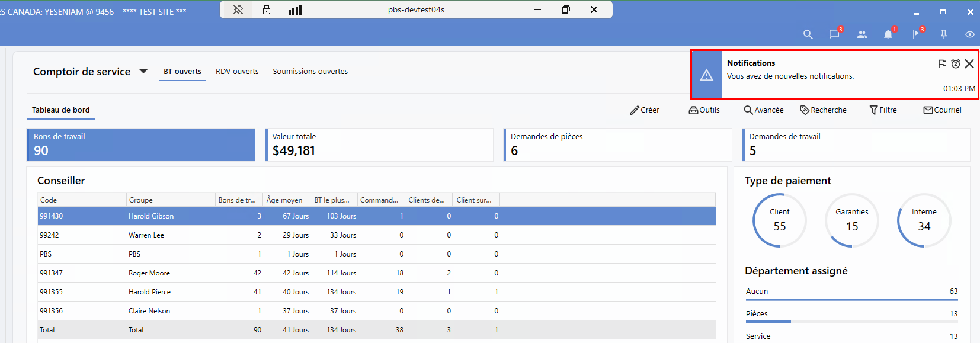Image resolution: width=980 pixels, height=343 pixels.
Task: Dismiss the Notifications popup
Action: point(969,64)
